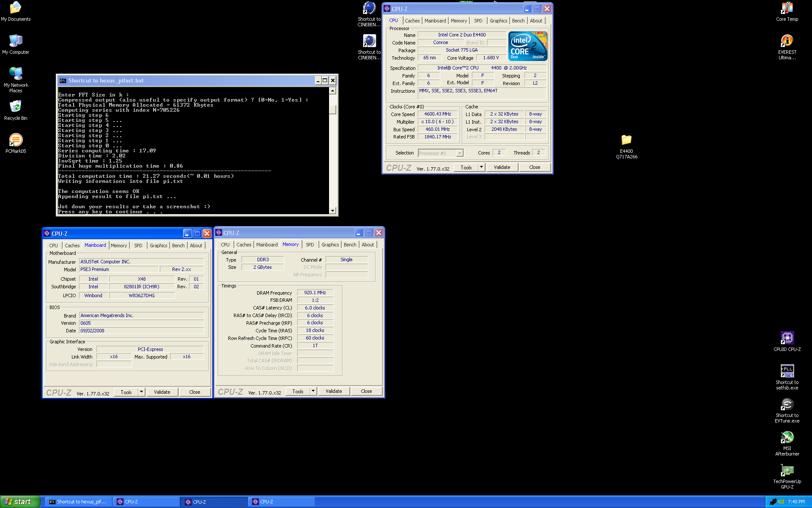Click the DRAM Frequency 920.1 MHz field
Viewport: 812px width, 508px height.
click(x=315, y=293)
